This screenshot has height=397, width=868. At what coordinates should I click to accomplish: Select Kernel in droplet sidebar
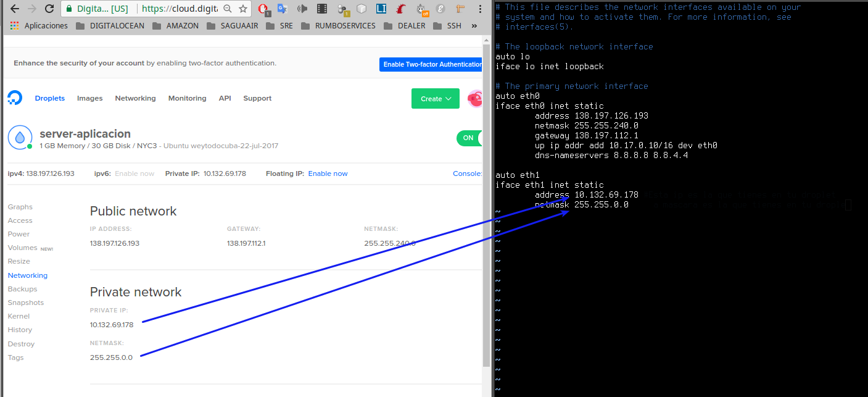[x=19, y=316]
